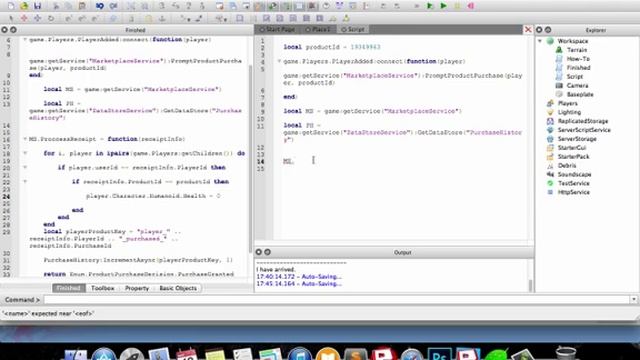Fold MS.ProcessReceipt function in Finished panel
The image size is (640, 360).
pos(25,139)
